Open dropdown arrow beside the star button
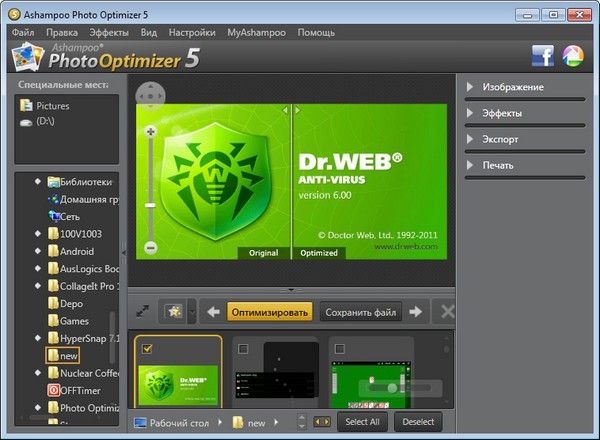 (x=190, y=312)
